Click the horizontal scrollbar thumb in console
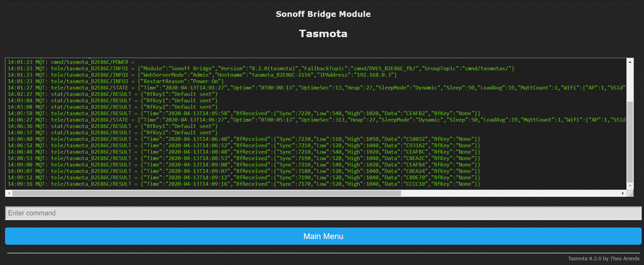Viewport: 644px width, 265px height. (x=206, y=193)
